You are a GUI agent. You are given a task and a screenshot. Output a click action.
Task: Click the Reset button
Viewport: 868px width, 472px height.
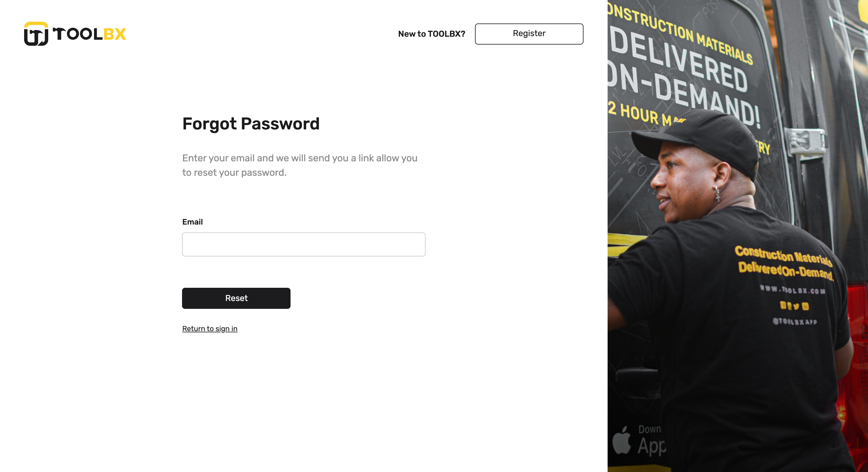(x=236, y=298)
